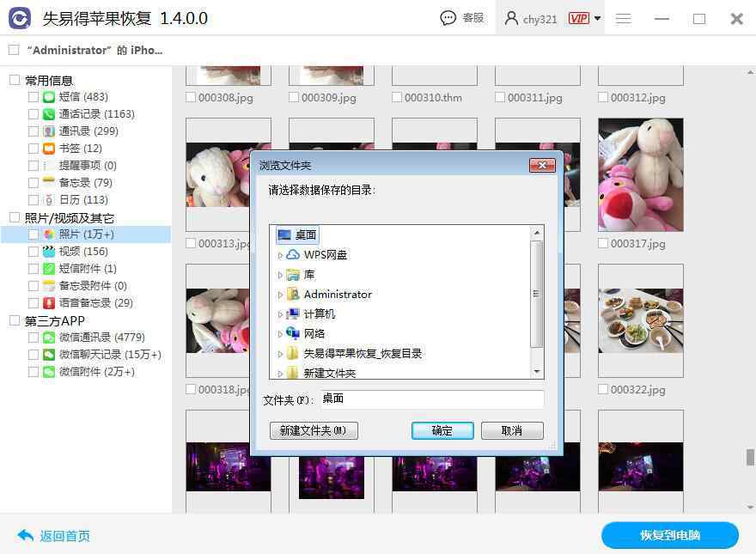Click 新建文件夹(M) button

click(x=314, y=430)
